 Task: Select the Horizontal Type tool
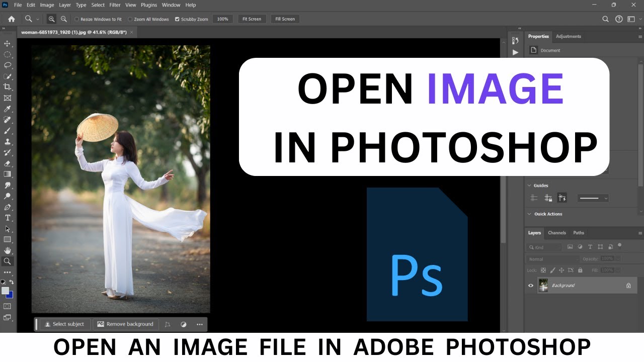click(x=8, y=218)
